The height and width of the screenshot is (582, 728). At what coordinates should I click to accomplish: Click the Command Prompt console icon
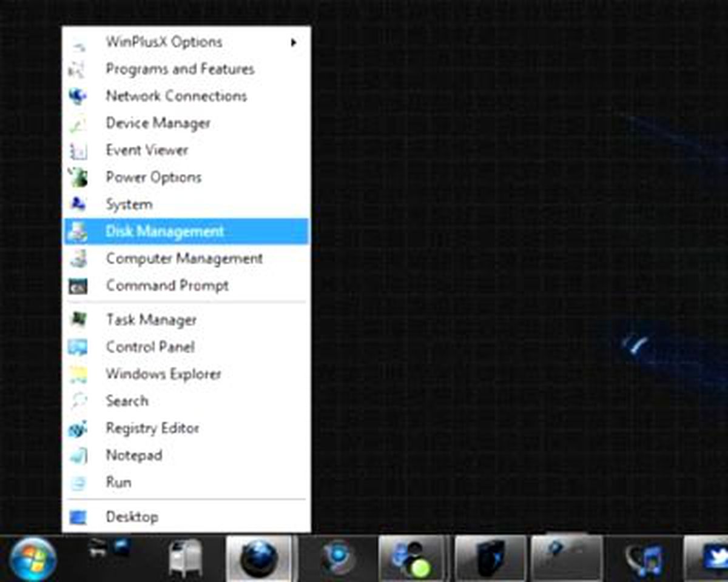(x=78, y=286)
